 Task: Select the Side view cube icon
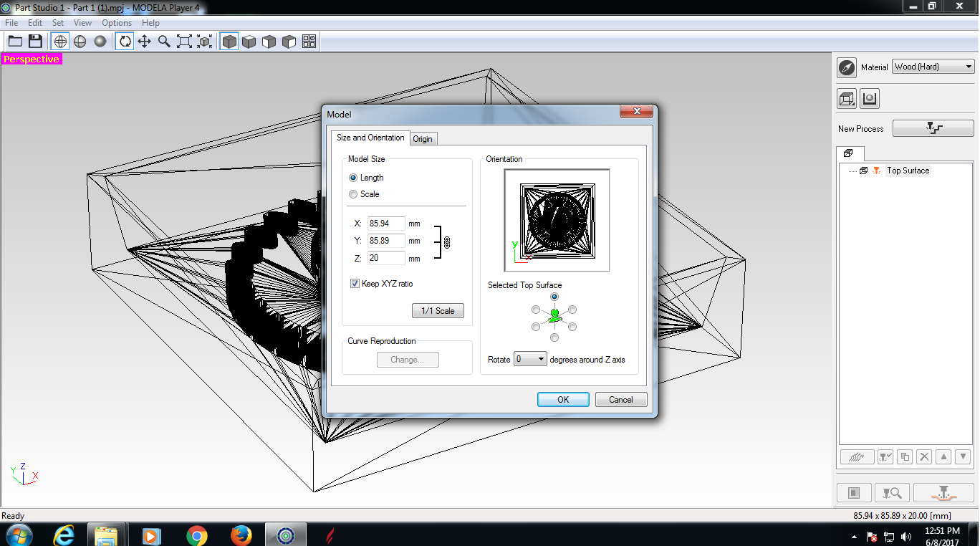[289, 42]
